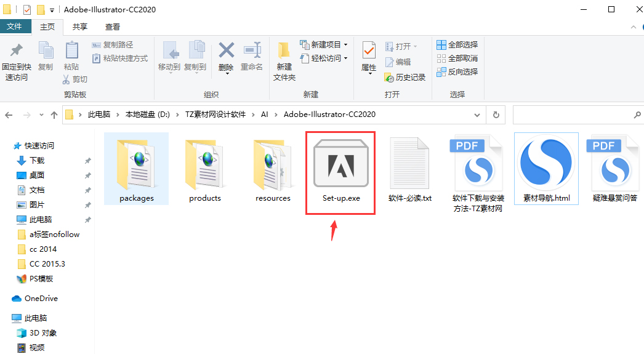Open Easy access (轻松访问) dropdown
The width and height of the screenshot is (644, 354).
pos(324,58)
